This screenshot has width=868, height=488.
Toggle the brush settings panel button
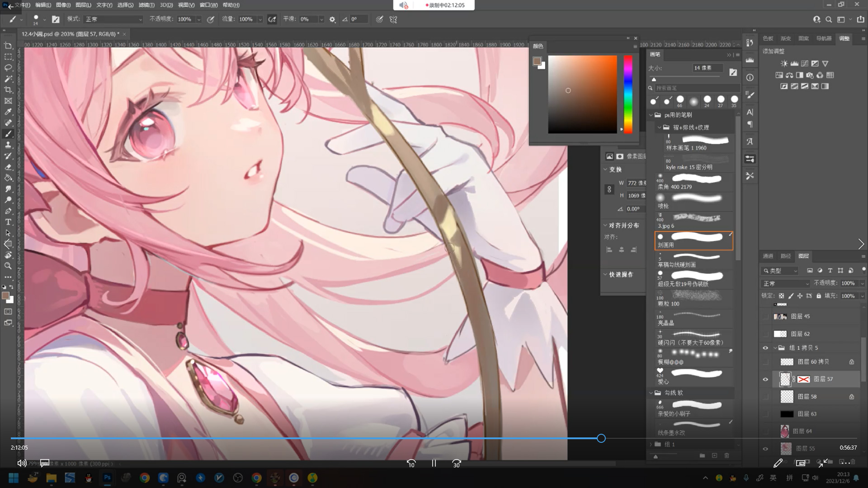tap(56, 19)
